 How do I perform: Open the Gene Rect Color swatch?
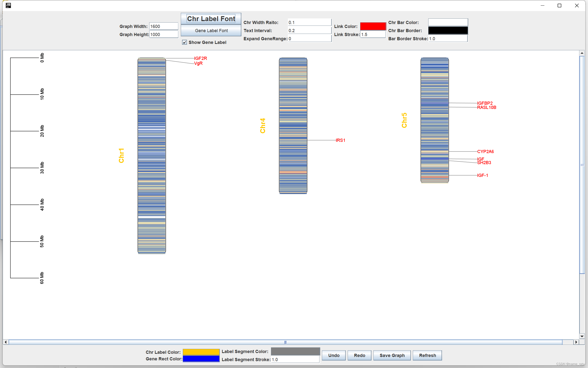[201, 359]
